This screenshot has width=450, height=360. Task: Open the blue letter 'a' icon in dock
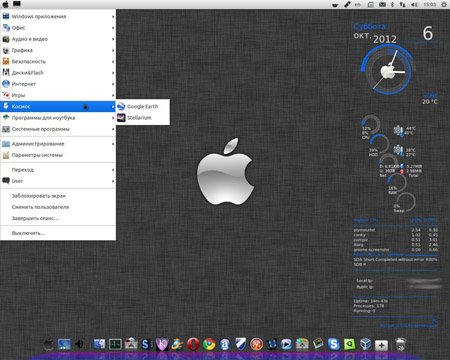(x=225, y=344)
